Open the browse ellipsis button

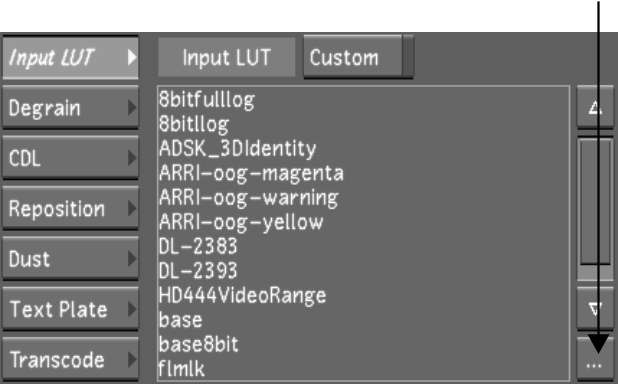595,361
